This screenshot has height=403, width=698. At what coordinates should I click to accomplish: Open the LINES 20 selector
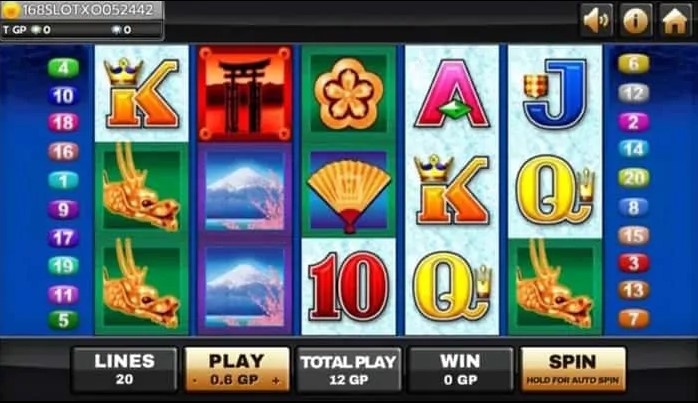pos(125,370)
